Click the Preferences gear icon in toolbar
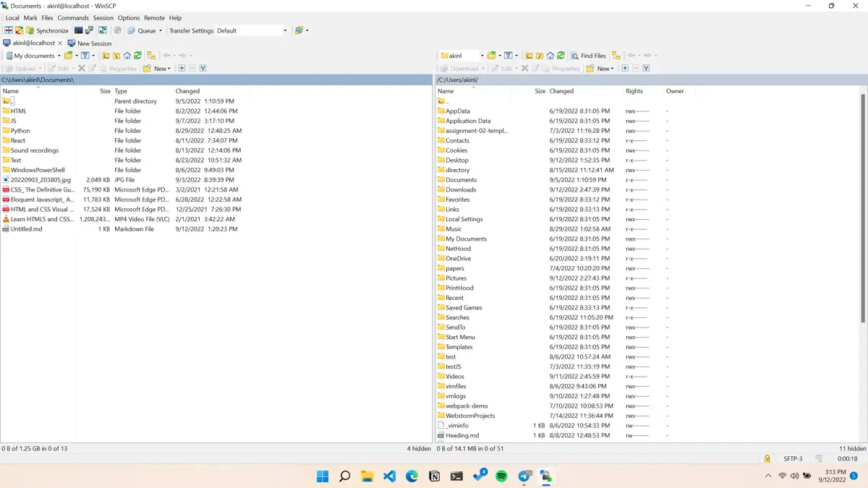The image size is (868, 488). coord(117,30)
